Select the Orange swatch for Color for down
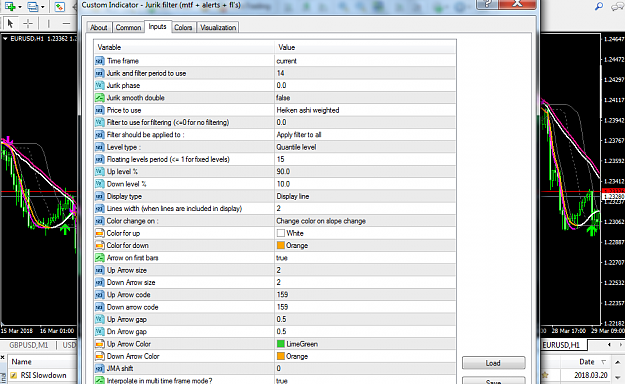The image size is (625, 384). pyautogui.click(x=281, y=245)
